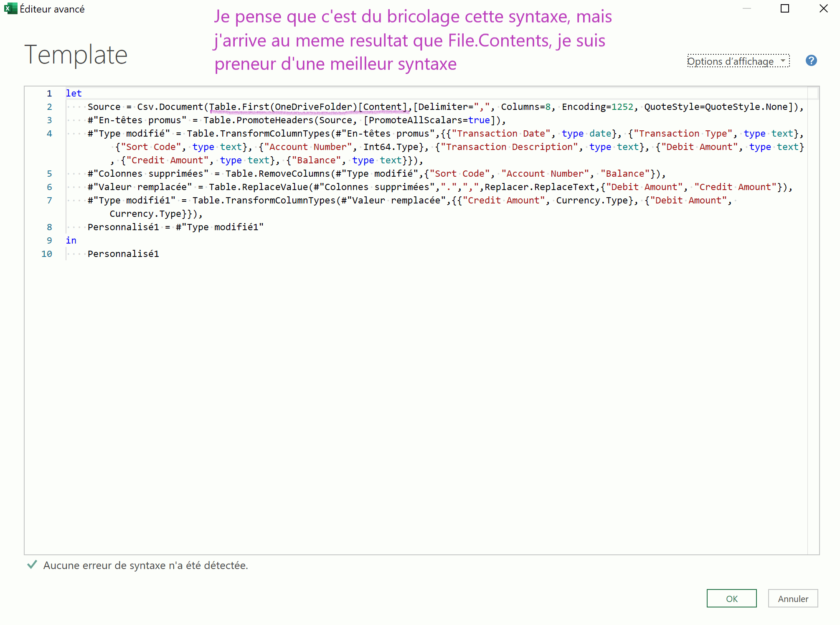Click the OK button
Image resolution: width=840 pixels, height=625 pixels.
coord(731,598)
